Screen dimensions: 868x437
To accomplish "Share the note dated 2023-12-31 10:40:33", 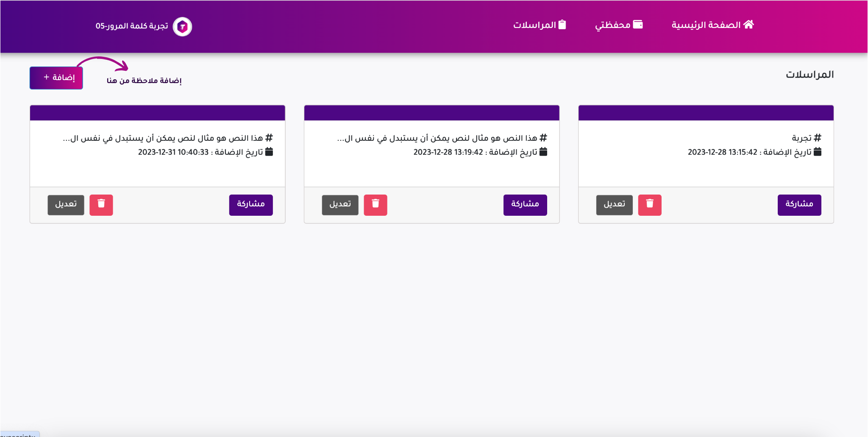I will pyautogui.click(x=250, y=205).
